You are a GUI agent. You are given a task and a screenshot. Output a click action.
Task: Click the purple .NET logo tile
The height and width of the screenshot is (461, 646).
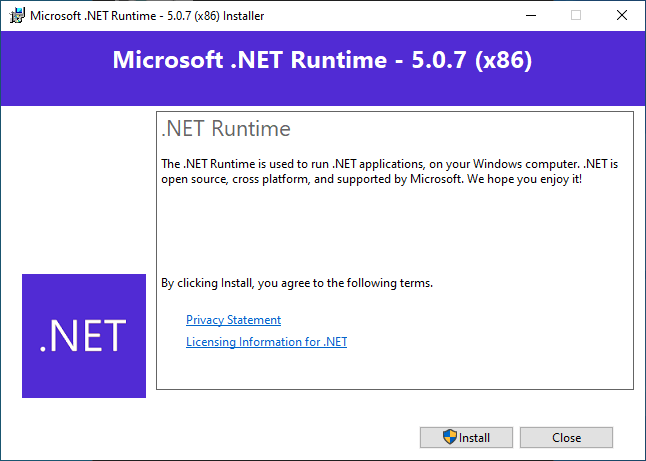(84, 335)
